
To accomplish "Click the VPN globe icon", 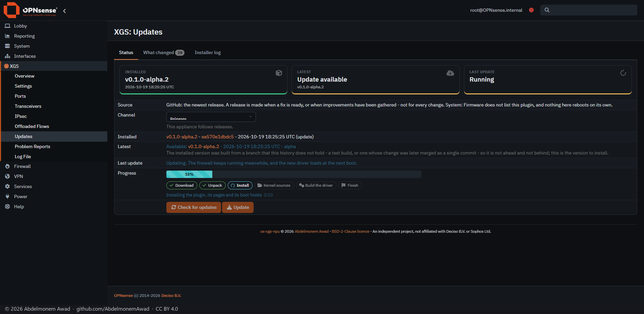I will click(x=7, y=176).
